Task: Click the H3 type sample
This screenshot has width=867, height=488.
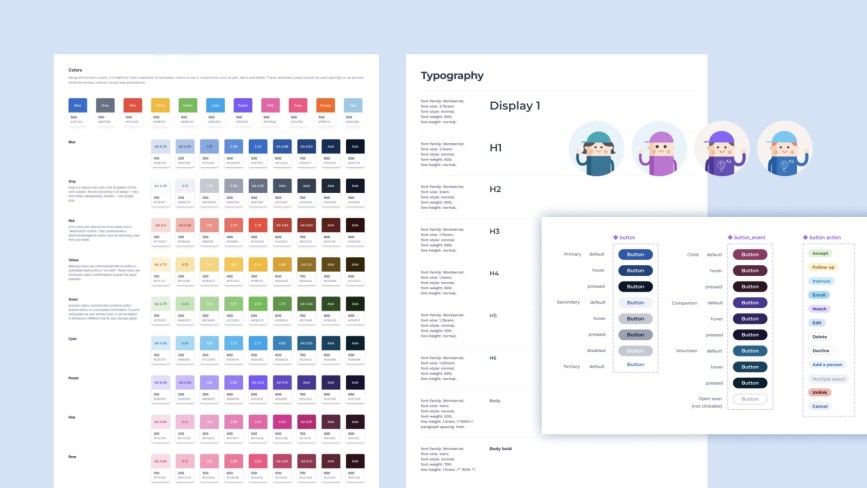Action: [x=494, y=231]
